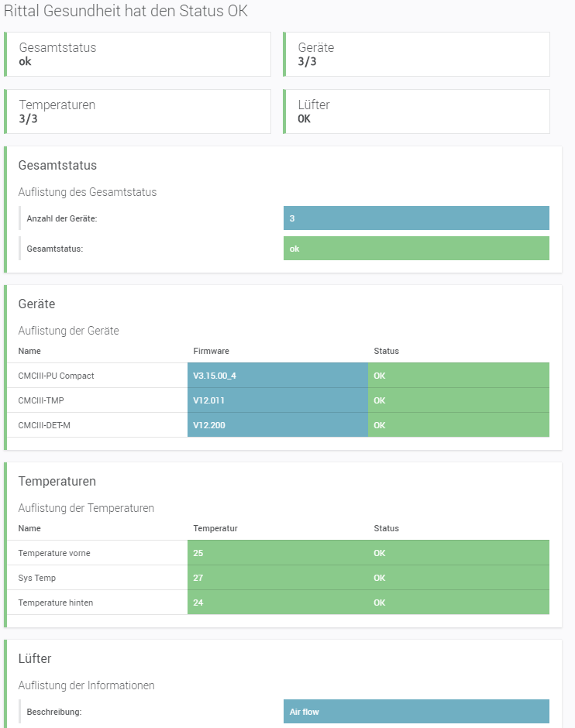Click firmware version V12.200 cell
This screenshot has width=575, height=728.
(x=277, y=425)
